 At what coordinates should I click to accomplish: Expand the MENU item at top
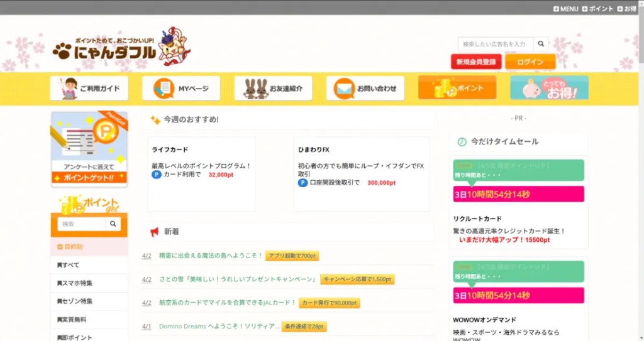tap(565, 9)
